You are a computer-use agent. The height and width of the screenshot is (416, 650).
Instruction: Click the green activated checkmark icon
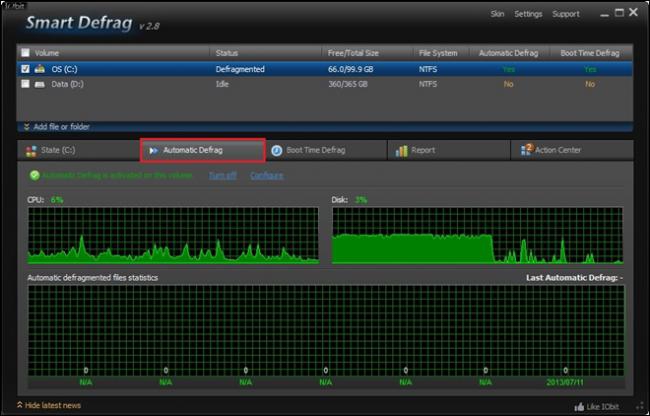click(x=34, y=175)
